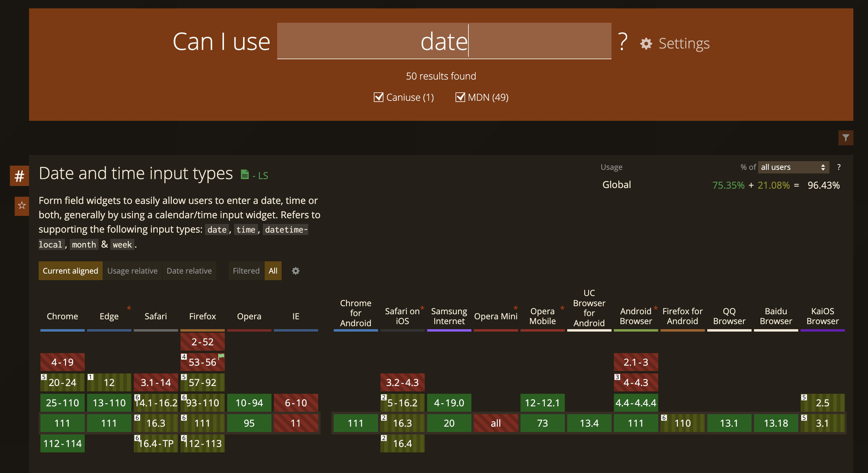The height and width of the screenshot is (473, 868).
Task: Click the hash permalink icon
Action: (x=19, y=176)
